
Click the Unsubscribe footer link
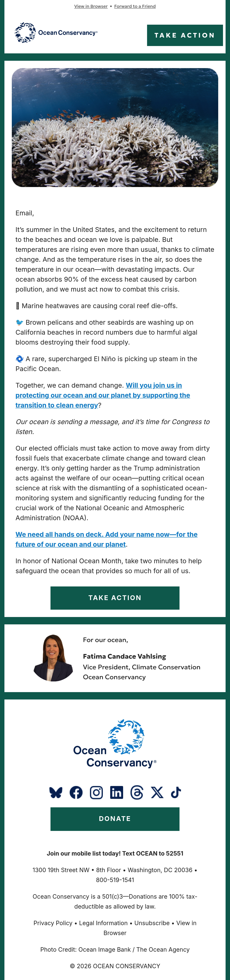[x=152, y=923]
